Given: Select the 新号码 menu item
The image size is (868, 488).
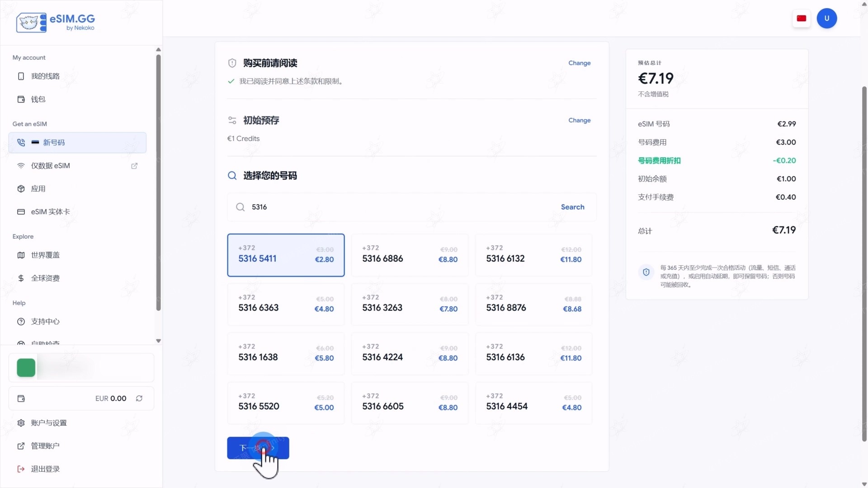Looking at the screenshot, I should tap(77, 142).
